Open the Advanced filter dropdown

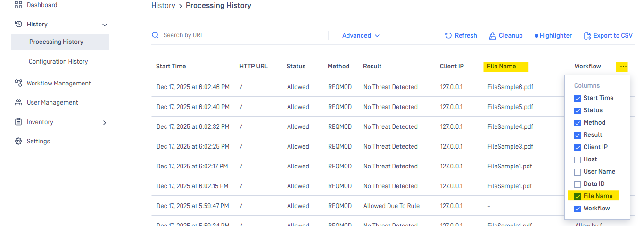pyautogui.click(x=361, y=35)
